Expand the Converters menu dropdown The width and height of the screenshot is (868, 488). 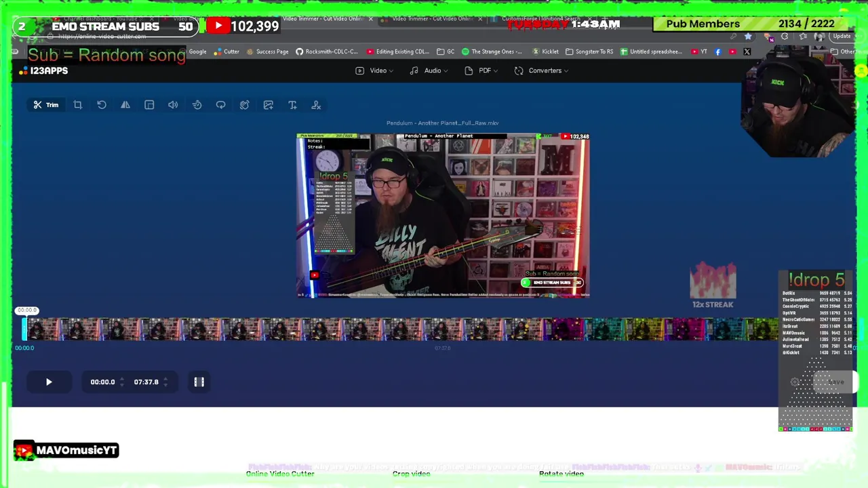tap(541, 70)
